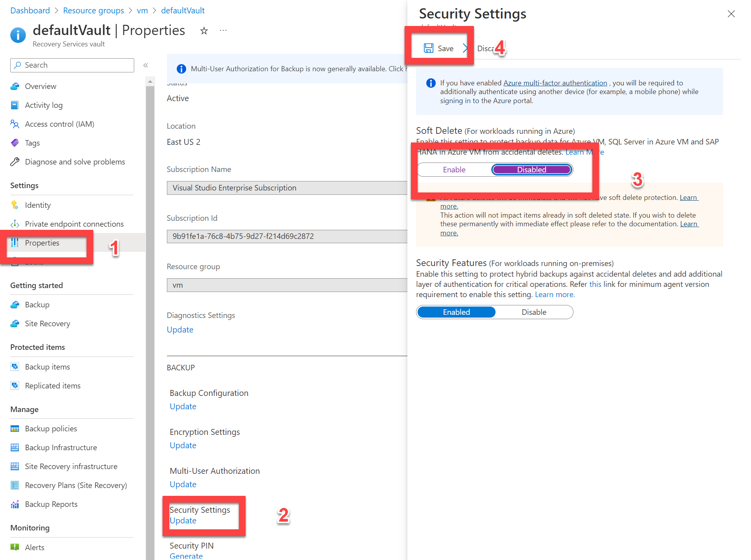Click the Identity key icon
Screen dimensions: 751x560
(15, 205)
